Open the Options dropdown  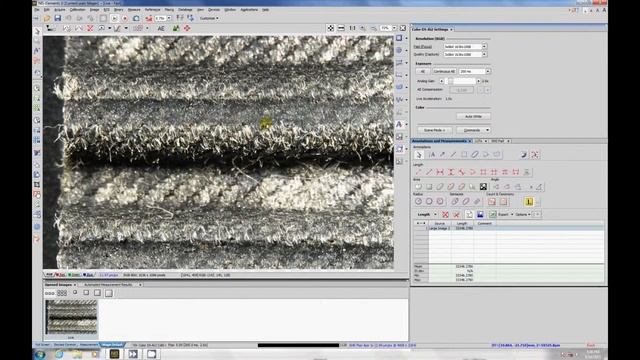point(523,215)
